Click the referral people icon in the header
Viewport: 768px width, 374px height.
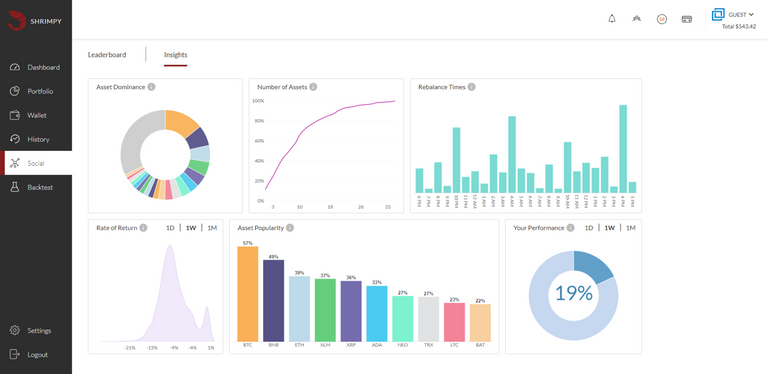pyautogui.click(x=637, y=19)
